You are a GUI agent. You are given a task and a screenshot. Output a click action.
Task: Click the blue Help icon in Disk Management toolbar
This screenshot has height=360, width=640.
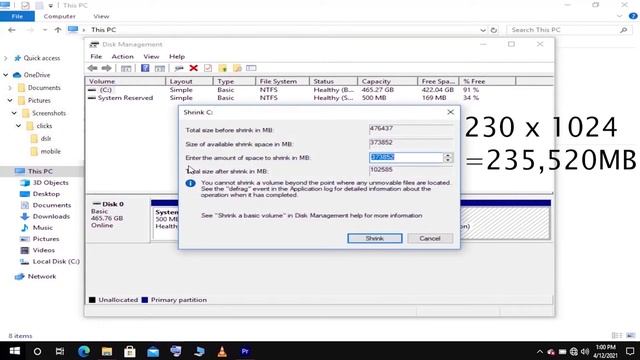[x=145, y=68]
